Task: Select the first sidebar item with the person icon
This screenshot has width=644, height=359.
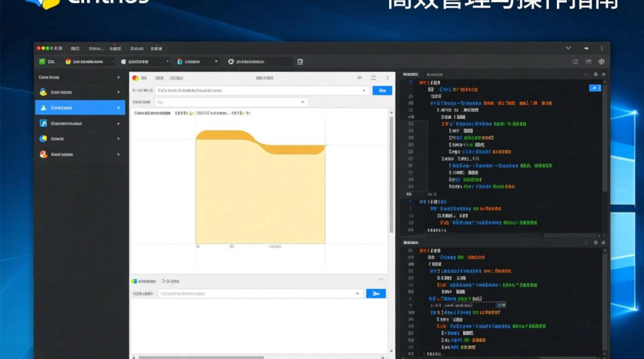Action: click(x=80, y=92)
